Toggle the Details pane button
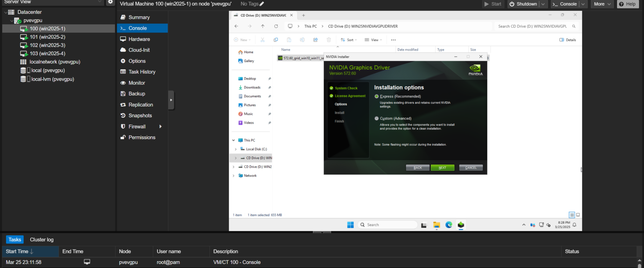The height and width of the screenshot is (268, 644). click(x=568, y=40)
